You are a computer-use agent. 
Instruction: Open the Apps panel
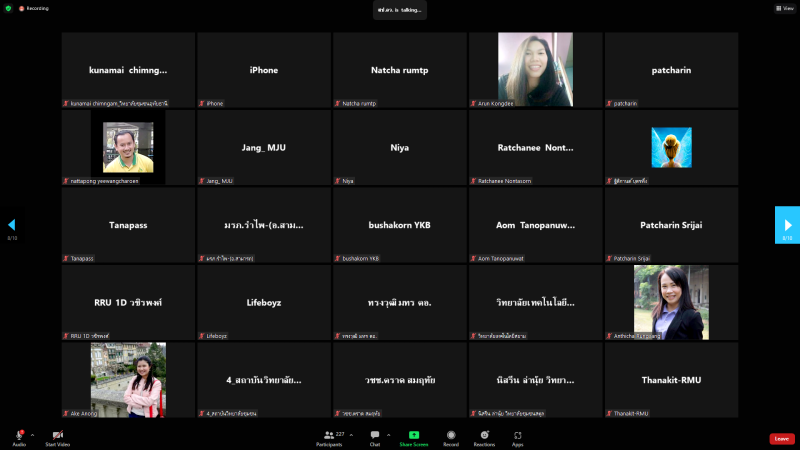[518, 436]
